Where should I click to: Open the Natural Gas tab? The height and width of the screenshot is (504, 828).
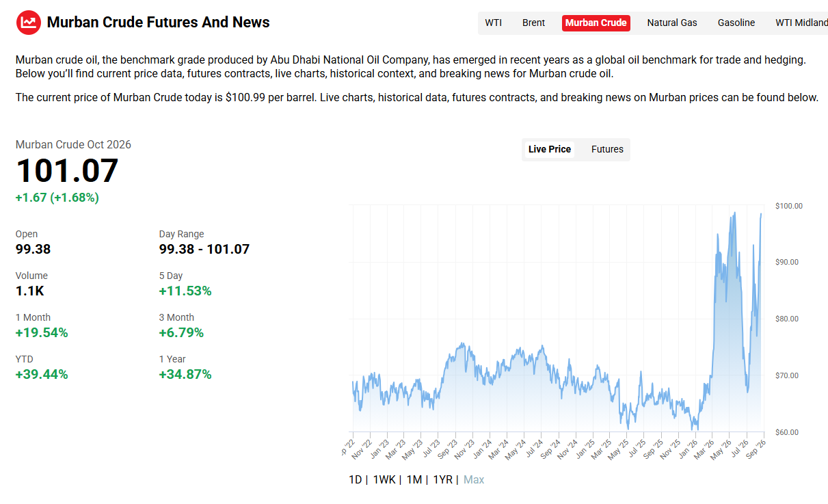click(x=672, y=23)
